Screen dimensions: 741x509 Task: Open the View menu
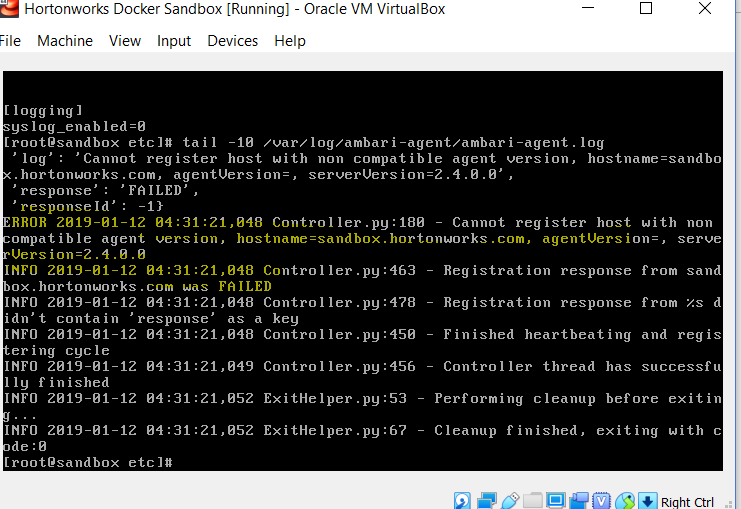[x=125, y=41]
